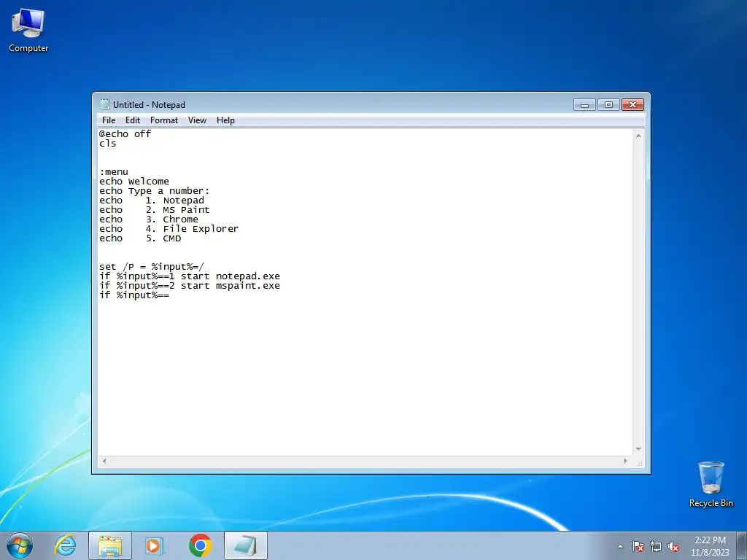Place cursor after 'if %input%=='
Screen dimensions: 747x560
point(169,295)
